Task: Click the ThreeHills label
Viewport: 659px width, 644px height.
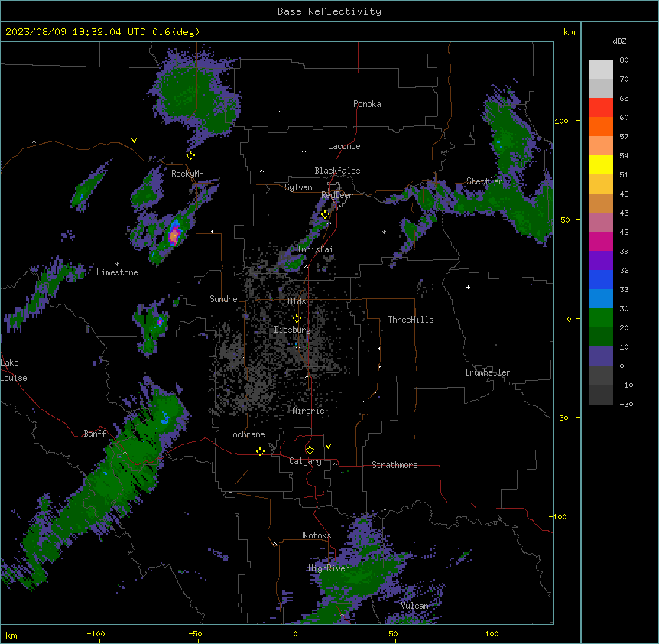Action: [x=411, y=320]
